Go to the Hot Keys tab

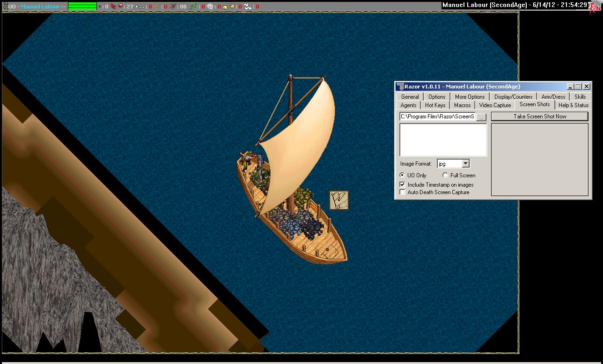pyautogui.click(x=435, y=105)
